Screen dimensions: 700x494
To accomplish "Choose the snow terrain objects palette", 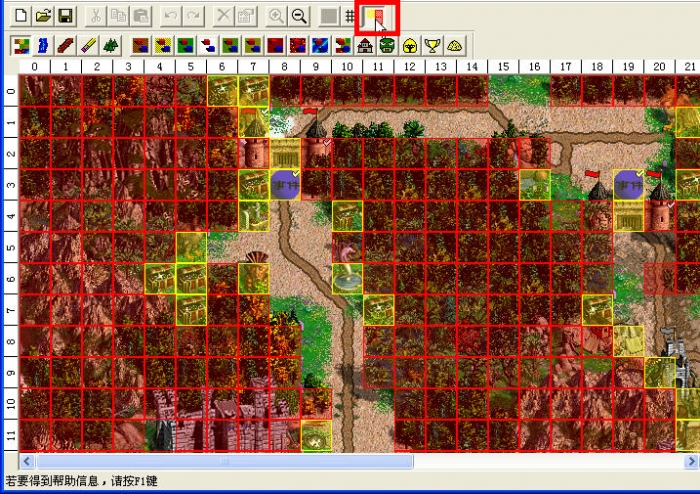I will (x=208, y=45).
